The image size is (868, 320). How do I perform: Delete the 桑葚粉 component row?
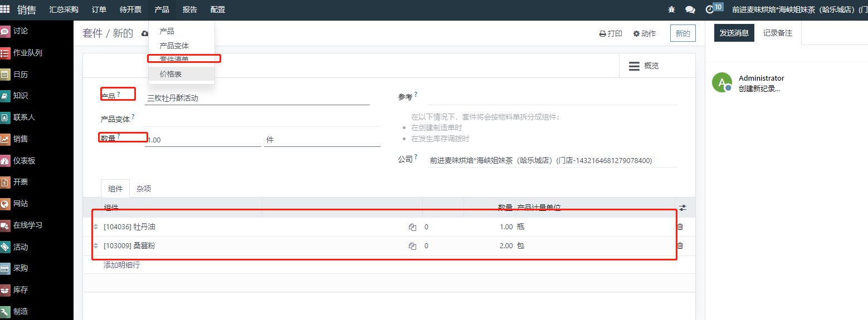(680, 245)
